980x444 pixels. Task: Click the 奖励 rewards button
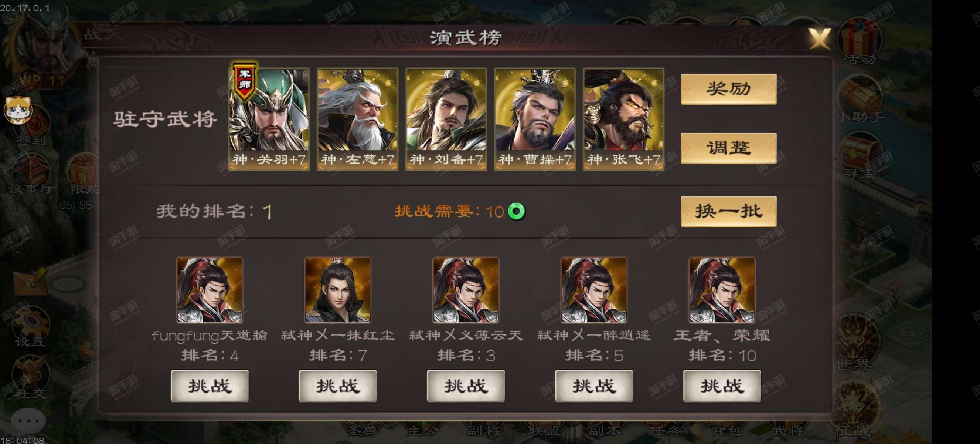pyautogui.click(x=728, y=89)
